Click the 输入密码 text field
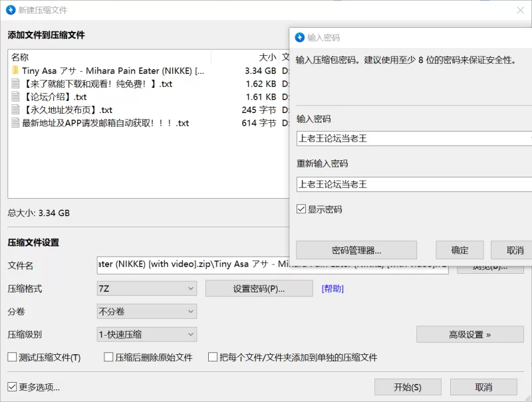This screenshot has width=532, height=402. (x=412, y=139)
